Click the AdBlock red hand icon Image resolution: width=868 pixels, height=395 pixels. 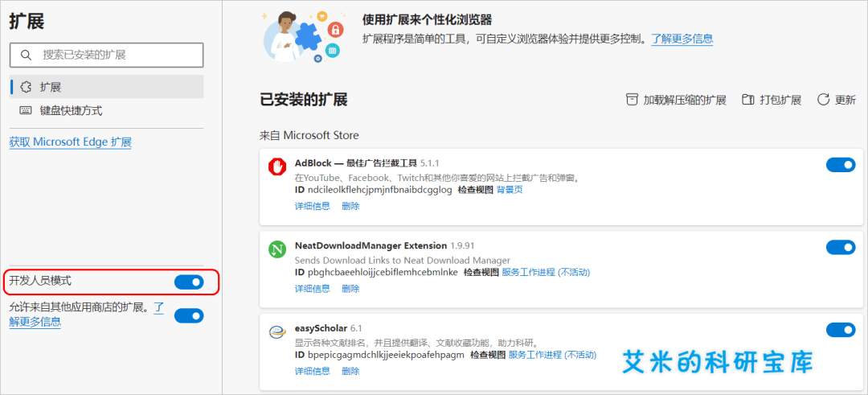click(276, 167)
